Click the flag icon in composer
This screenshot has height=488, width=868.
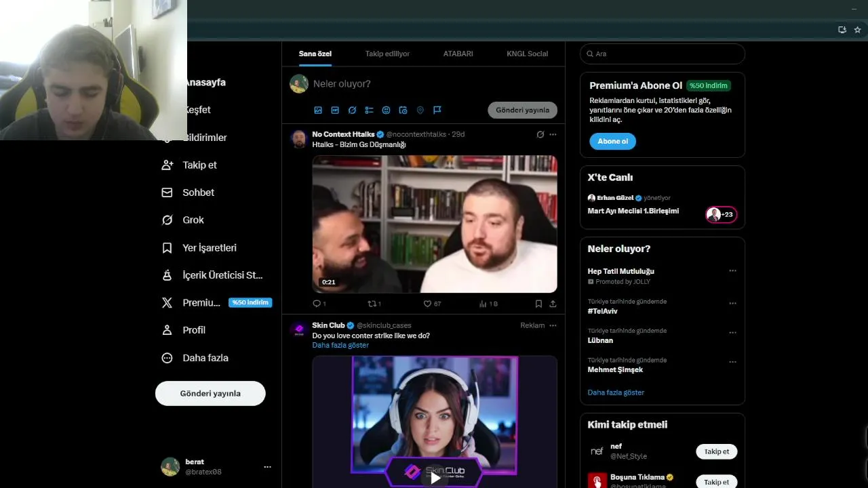click(x=437, y=110)
